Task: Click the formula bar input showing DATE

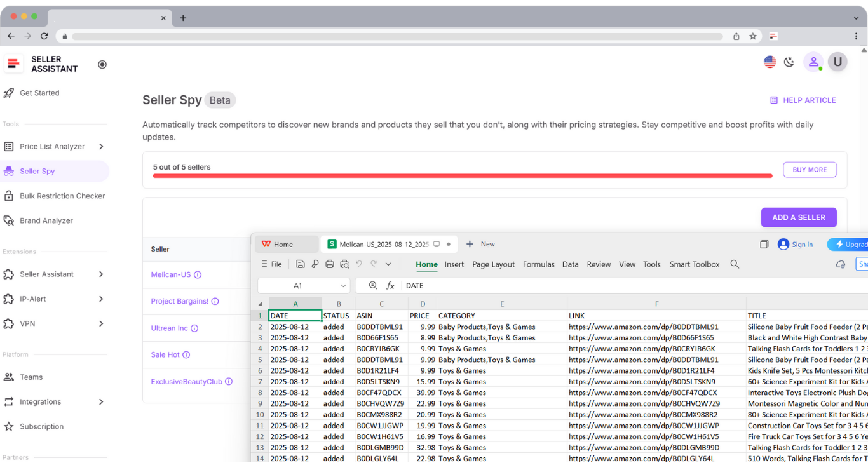Action: (x=635, y=286)
